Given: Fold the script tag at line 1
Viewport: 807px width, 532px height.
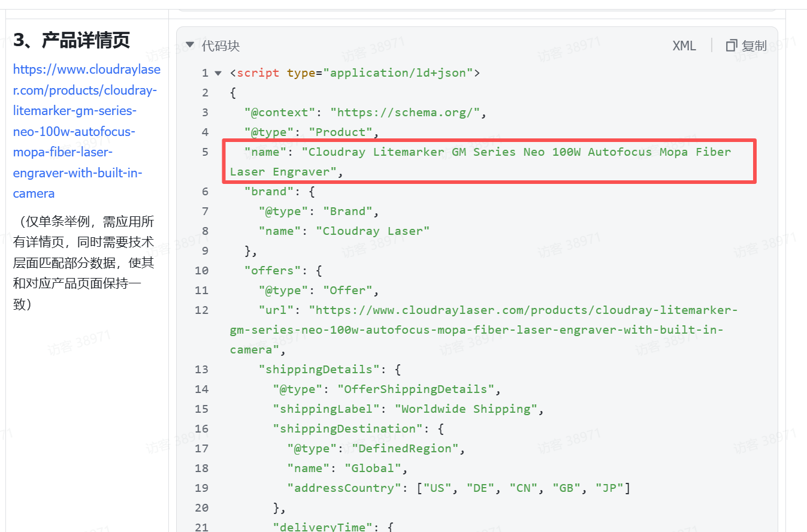Looking at the screenshot, I should [218, 73].
